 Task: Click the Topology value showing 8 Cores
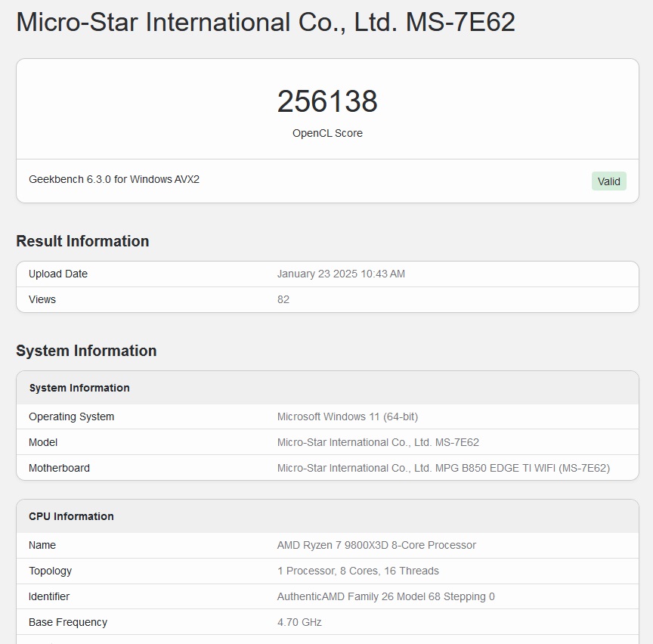pyautogui.click(x=357, y=571)
